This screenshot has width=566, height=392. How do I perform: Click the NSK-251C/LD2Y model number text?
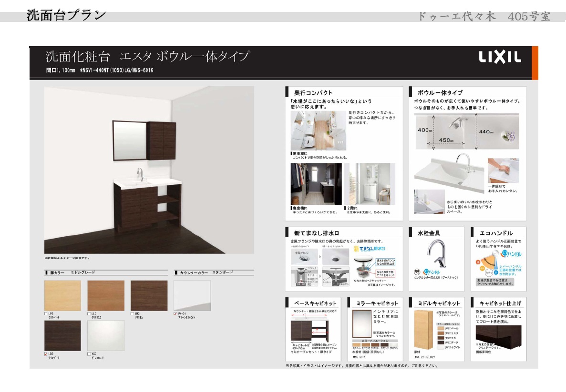(424, 357)
